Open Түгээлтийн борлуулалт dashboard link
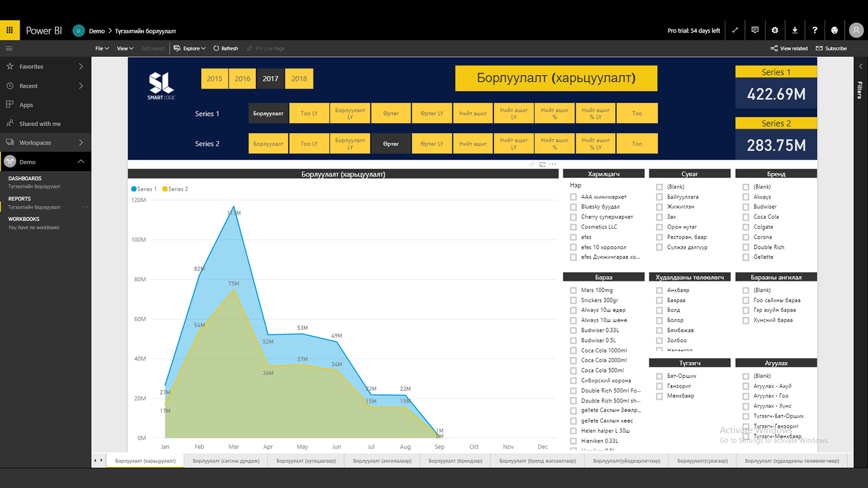The height and width of the screenshot is (488, 868). pyautogui.click(x=34, y=187)
